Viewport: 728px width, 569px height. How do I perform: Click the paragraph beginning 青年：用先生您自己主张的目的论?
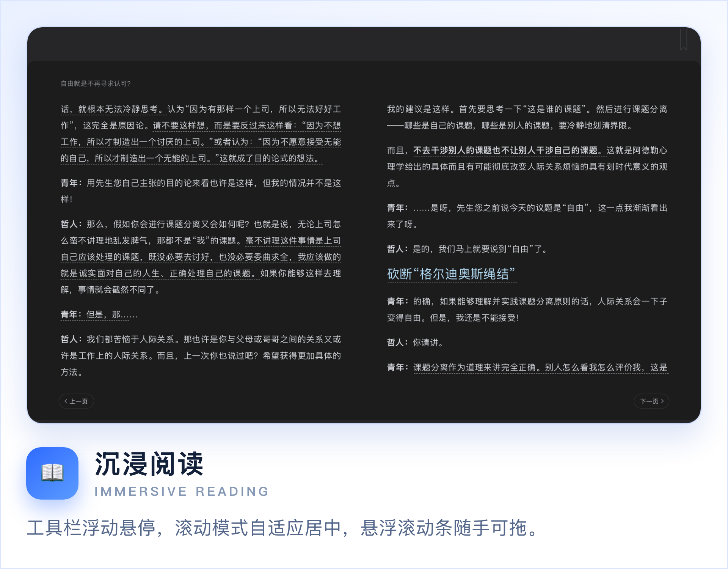pos(201,191)
